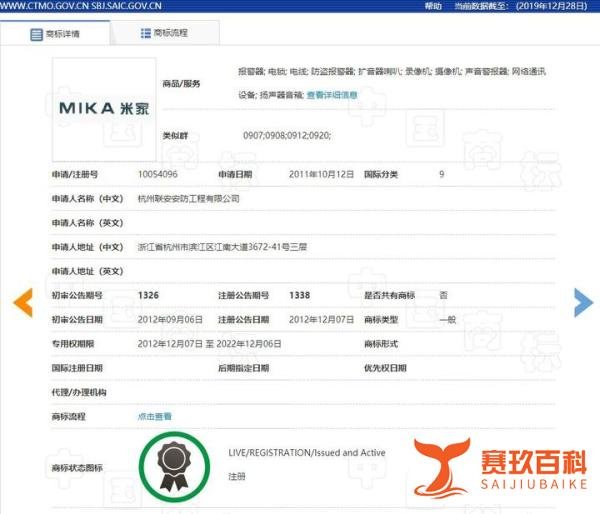Click the 商标流程 list icon
This screenshot has width=600, height=514.
(x=145, y=33)
